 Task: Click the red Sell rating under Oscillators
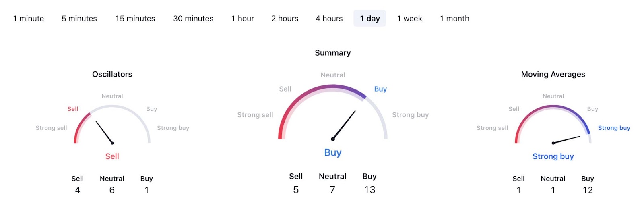(112, 156)
